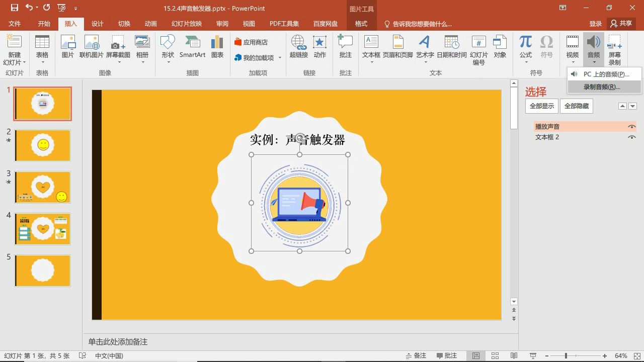This screenshot has width=644, height=362.
Task: Open the 幻灯片放映 slideshow tab
Action: pos(187,24)
